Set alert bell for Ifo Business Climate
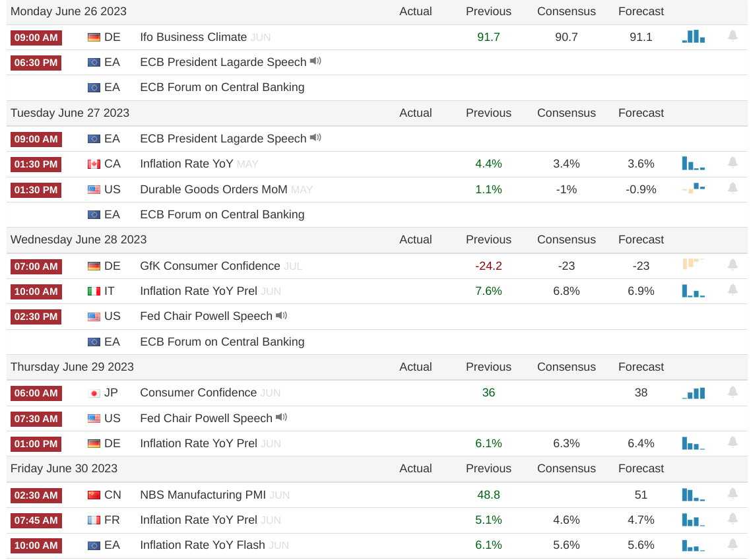The height and width of the screenshot is (560, 751). pyautogui.click(x=733, y=36)
